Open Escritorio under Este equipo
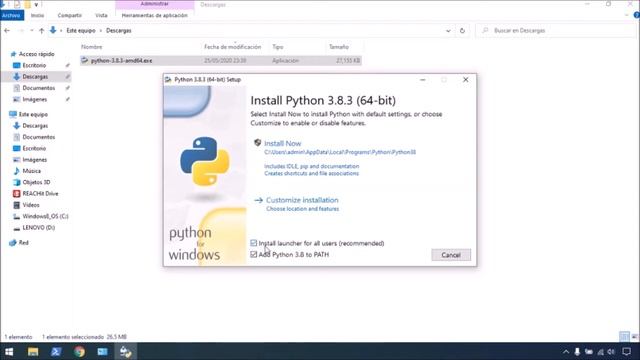Viewport: 640px width, 360px height. pos(34,149)
